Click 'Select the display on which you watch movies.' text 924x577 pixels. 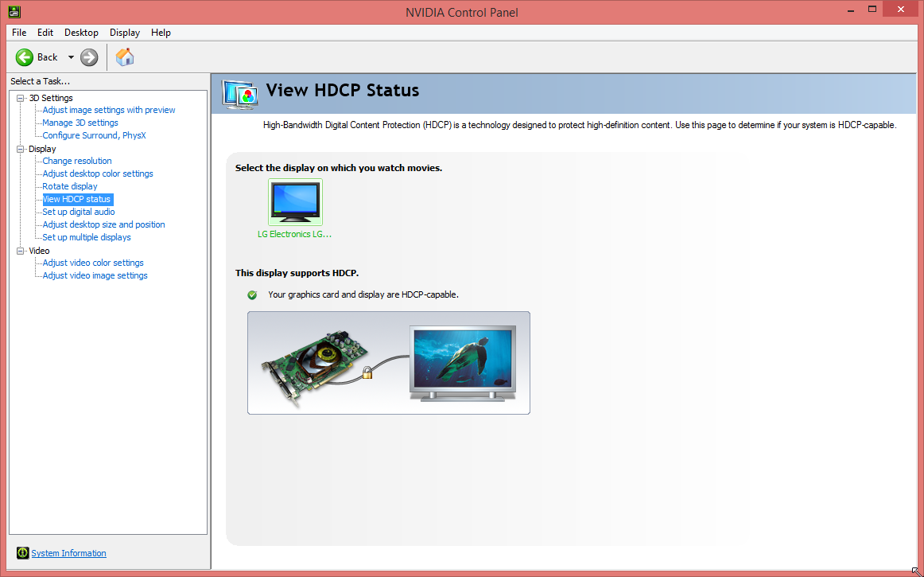click(x=339, y=168)
